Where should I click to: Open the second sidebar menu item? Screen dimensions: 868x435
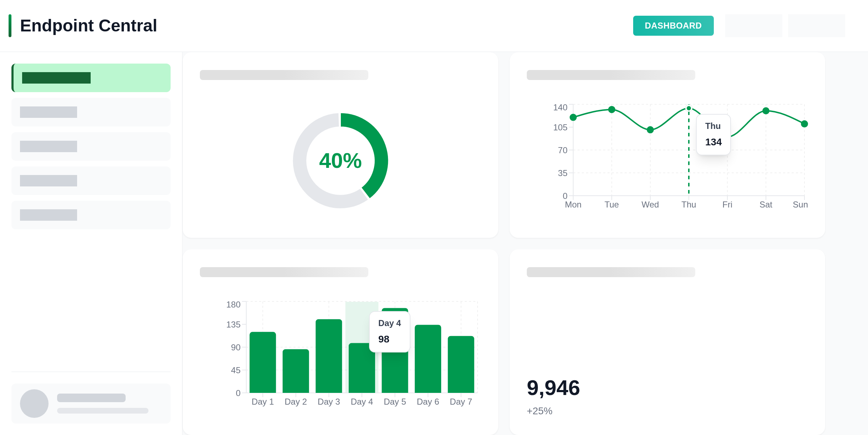[91, 112]
